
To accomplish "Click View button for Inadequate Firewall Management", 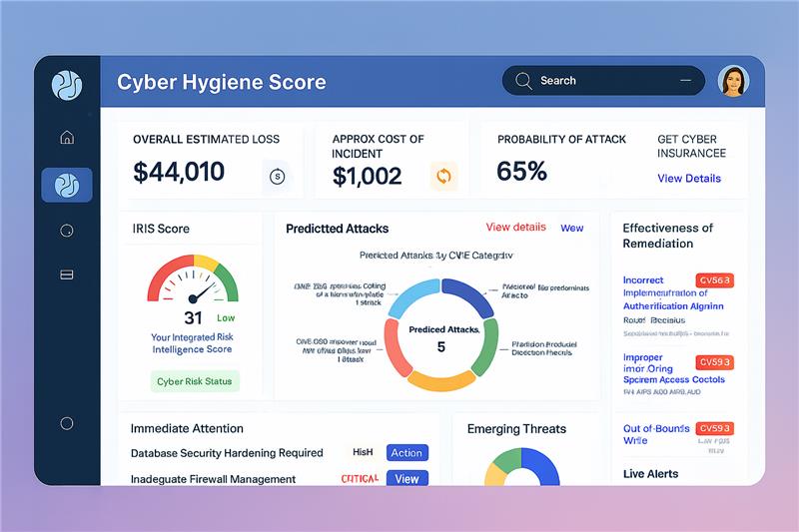I will point(406,479).
